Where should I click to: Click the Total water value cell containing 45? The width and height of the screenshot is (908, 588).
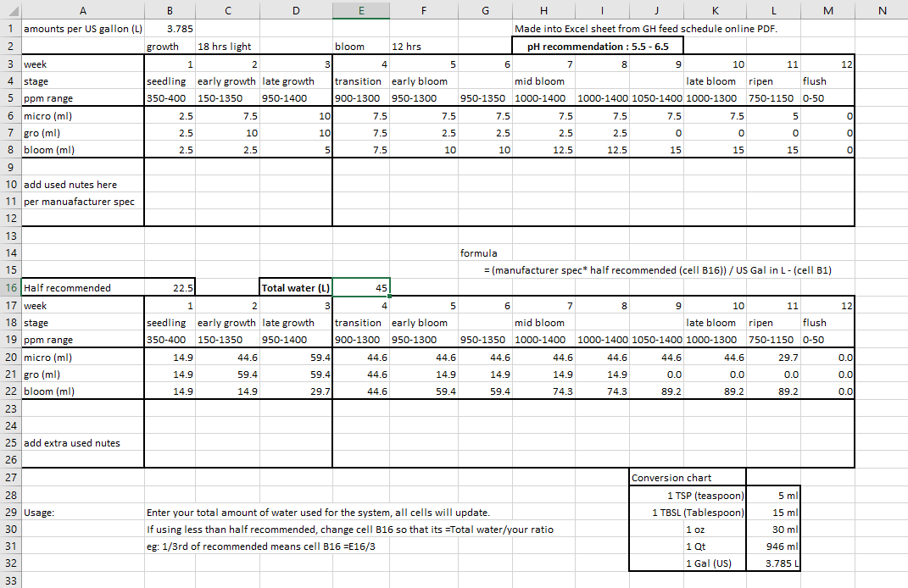(x=361, y=287)
